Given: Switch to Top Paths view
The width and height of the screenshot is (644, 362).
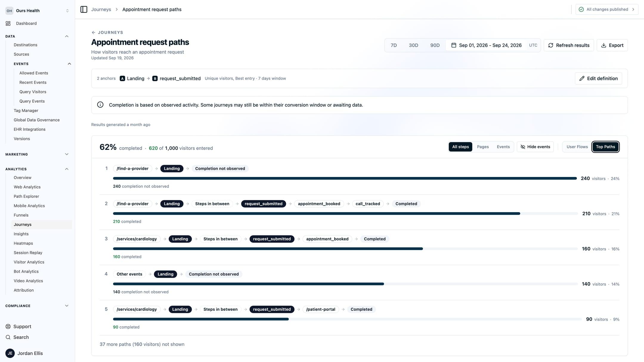Looking at the screenshot, I should click(605, 147).
